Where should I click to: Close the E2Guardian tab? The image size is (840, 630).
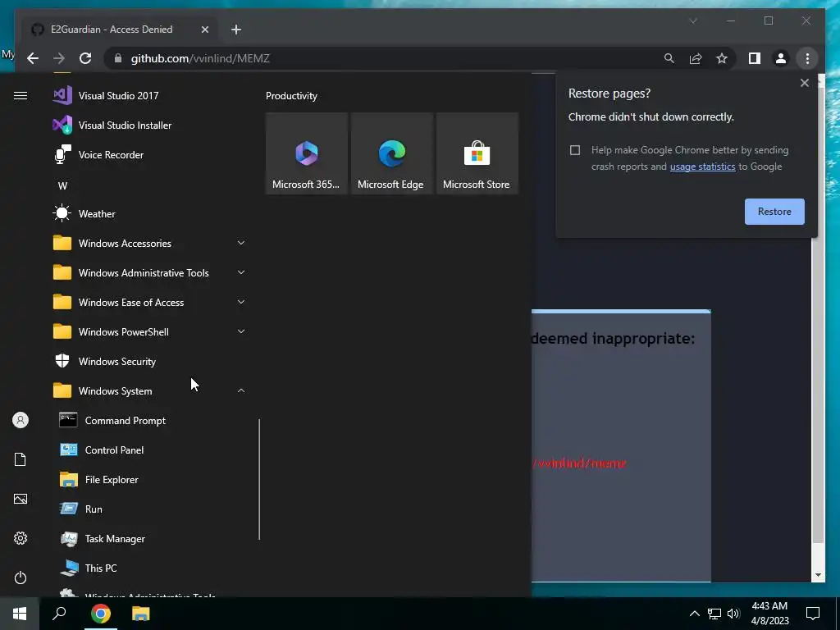[204, 30]
